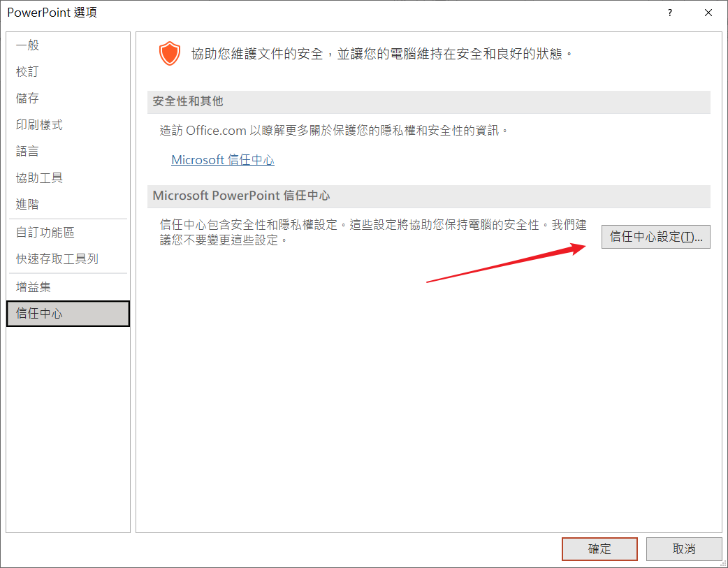Open the 印刷樣式 category
The image size is (728, 568).
[68, 124]
